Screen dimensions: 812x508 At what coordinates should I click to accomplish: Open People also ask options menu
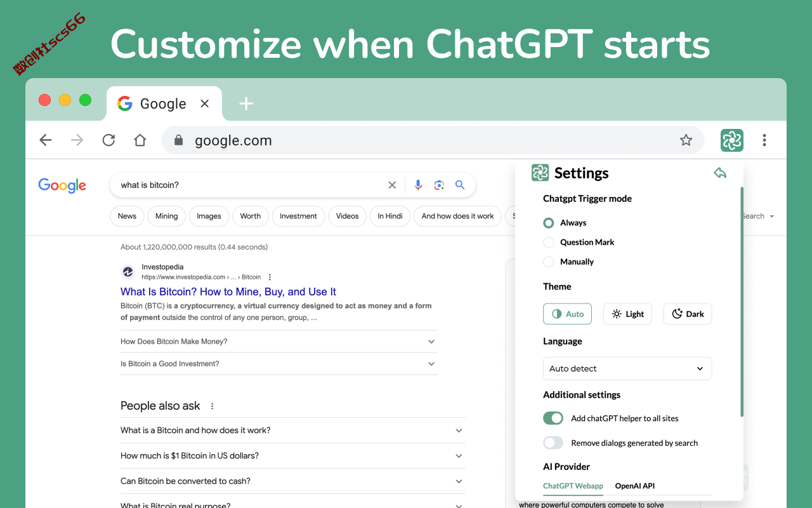pos(212,406)
